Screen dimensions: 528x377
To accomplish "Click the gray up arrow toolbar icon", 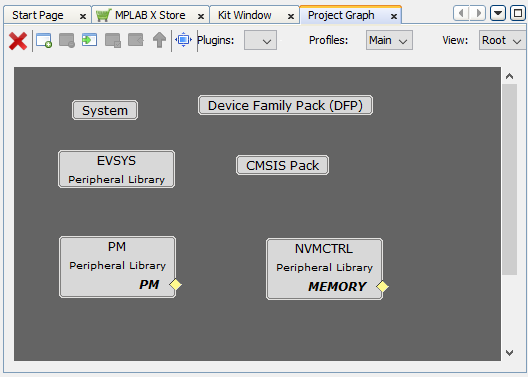I will tap(159, 40).
